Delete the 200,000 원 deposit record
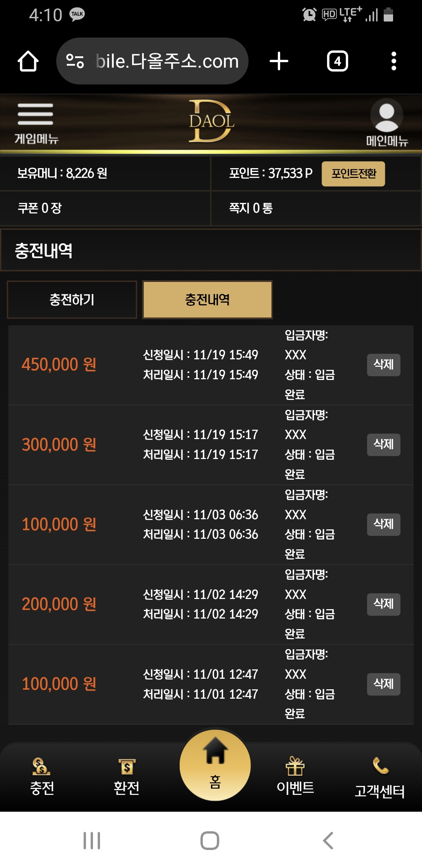422x868 pixels. click(383, 604)
